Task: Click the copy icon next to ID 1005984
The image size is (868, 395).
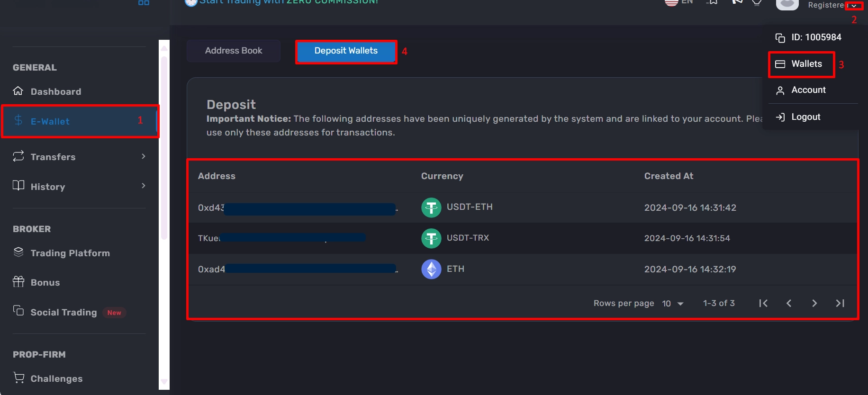Action: (x=780, y=38)
